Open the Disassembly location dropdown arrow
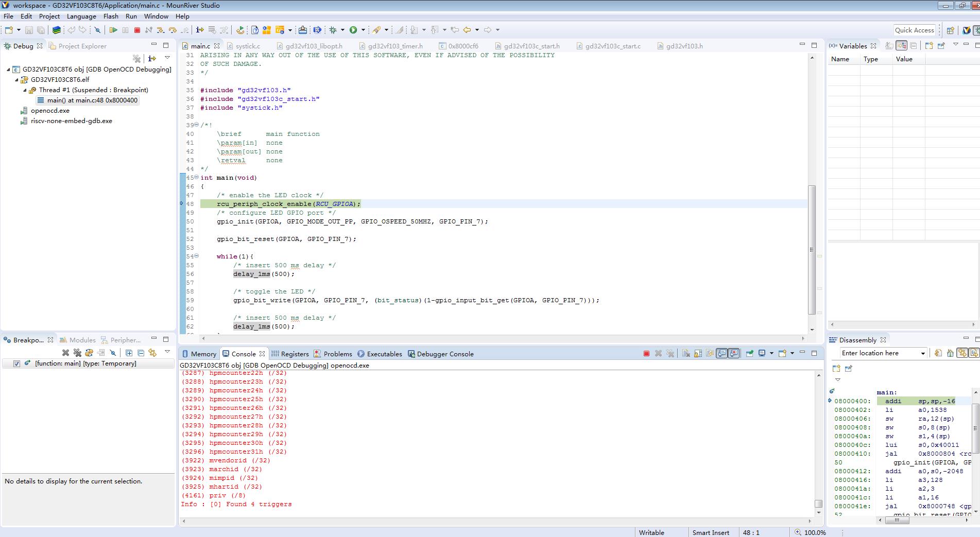This screenshot has width=980, height=537. pos(923,353)
